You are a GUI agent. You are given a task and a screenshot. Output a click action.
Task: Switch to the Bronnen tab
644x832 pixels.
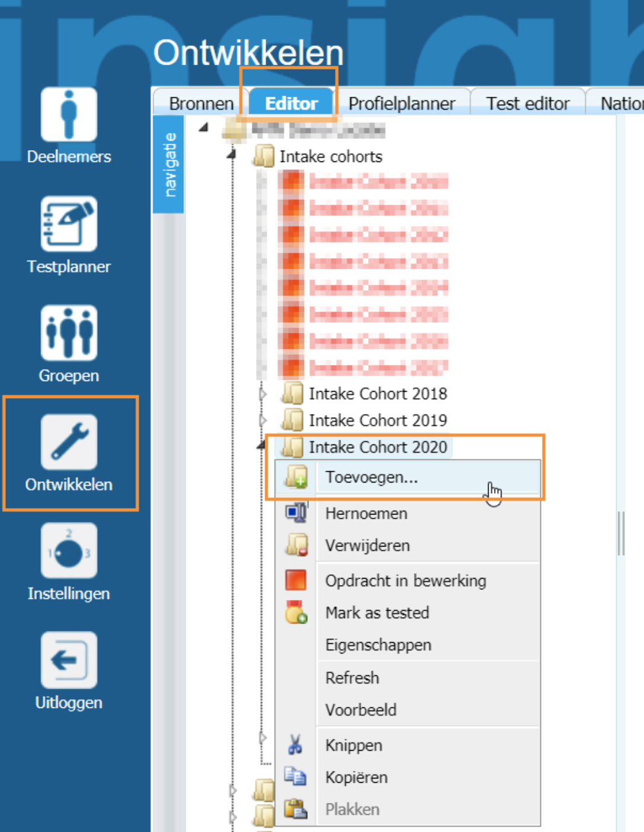coord(201,104)
